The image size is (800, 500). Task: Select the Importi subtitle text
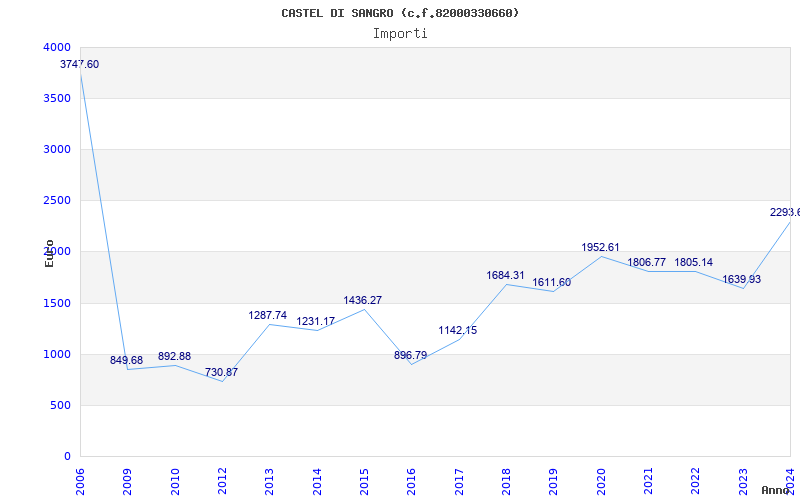tap(400, 34)
